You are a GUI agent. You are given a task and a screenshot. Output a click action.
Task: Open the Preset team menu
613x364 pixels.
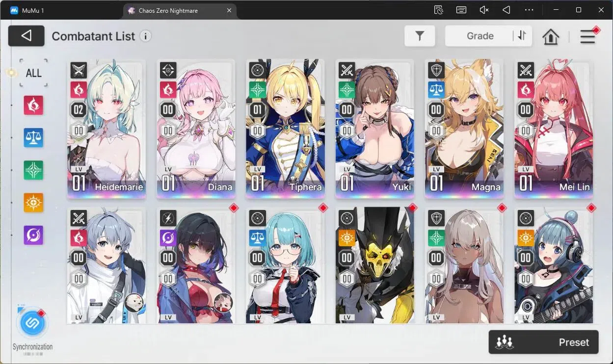tap(543, 342)
